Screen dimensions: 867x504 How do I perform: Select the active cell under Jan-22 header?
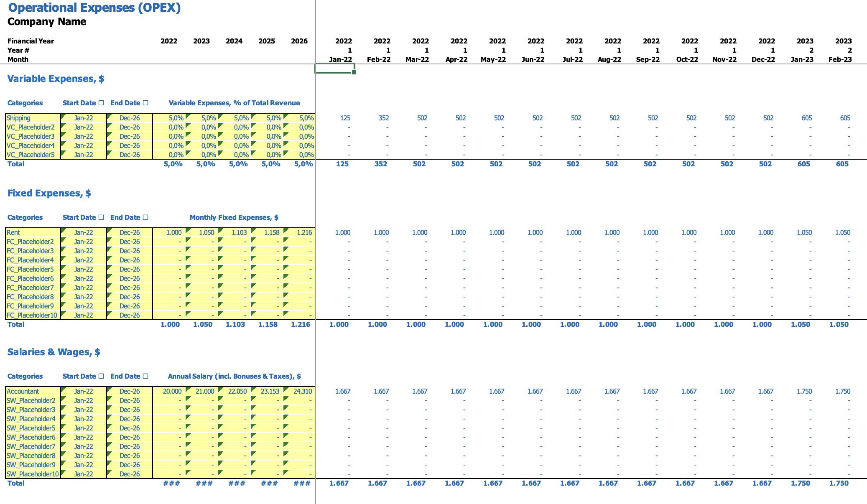(334, 68)
